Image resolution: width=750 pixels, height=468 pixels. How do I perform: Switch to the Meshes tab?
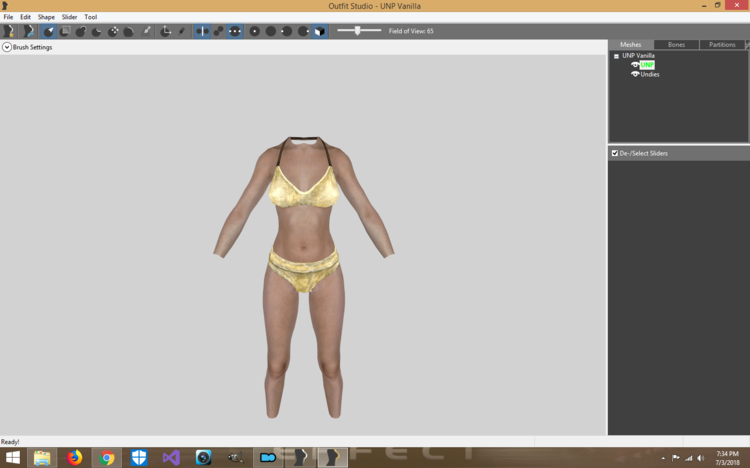tap(630, 45)
